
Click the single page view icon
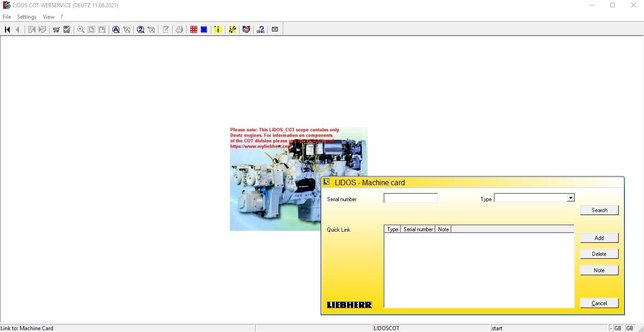(x=92, y=30)
